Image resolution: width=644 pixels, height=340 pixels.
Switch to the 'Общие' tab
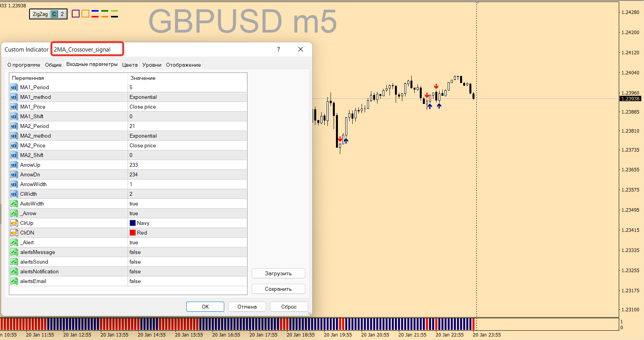click(53, 65)
